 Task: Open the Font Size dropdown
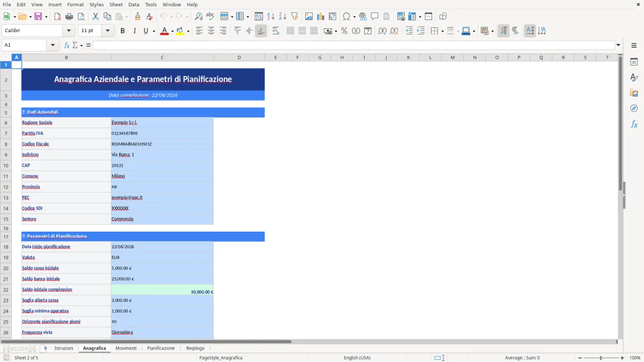tap(108, 31)
